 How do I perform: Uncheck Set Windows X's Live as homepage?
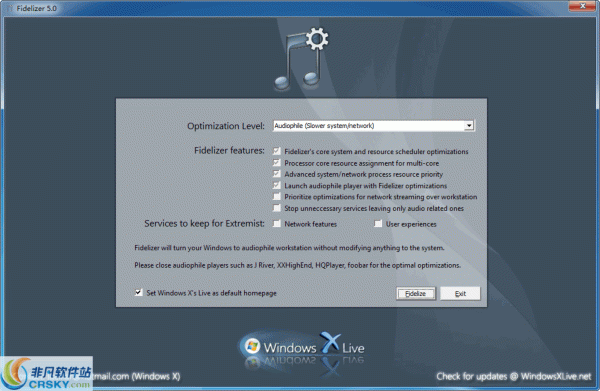[139, 293]
